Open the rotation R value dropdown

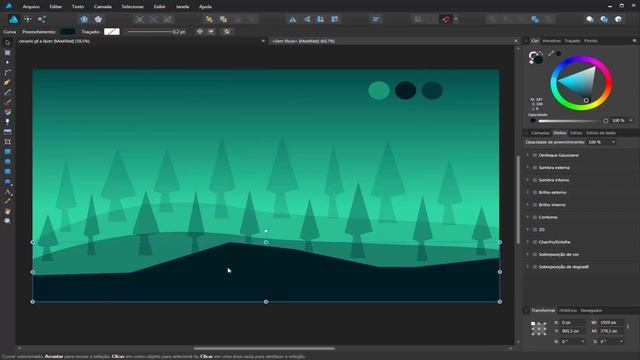(x=582, y=341)
